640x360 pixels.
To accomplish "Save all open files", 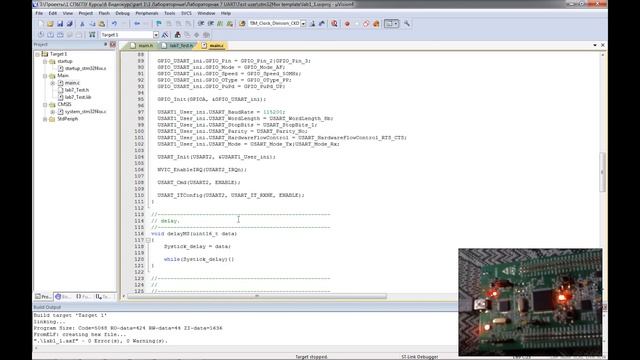I will [x=70, y=24].
